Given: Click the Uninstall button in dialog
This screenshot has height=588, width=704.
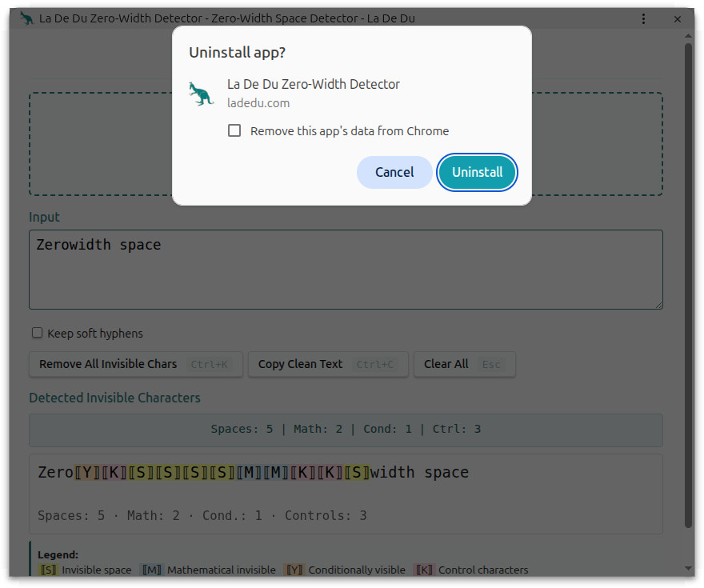Looking at the screenshot, I should (477, 172).
